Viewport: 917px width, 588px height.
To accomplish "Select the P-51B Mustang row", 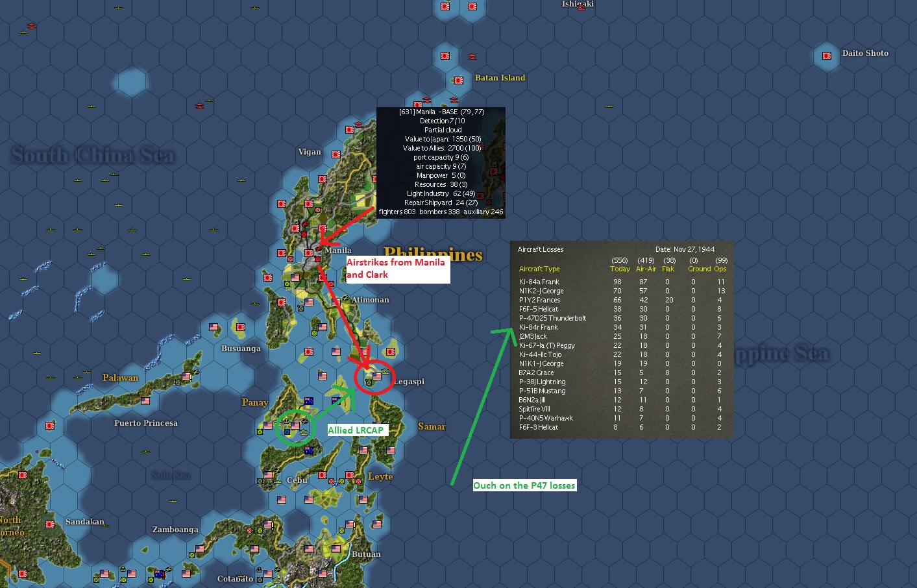I will tap(622, 391).
